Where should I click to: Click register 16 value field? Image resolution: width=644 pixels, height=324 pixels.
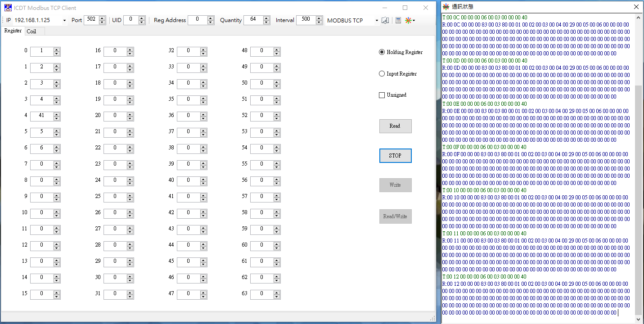(x=115, y=51)
